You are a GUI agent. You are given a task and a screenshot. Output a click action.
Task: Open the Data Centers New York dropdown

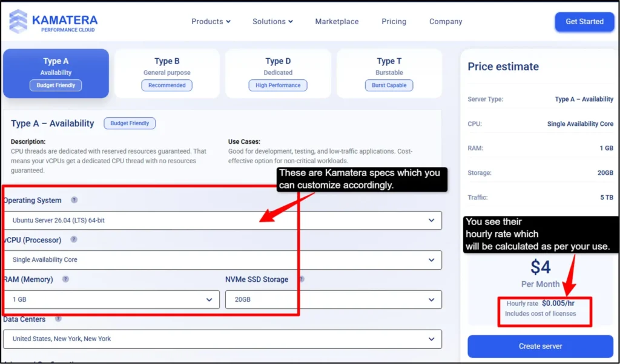point(222,339)
